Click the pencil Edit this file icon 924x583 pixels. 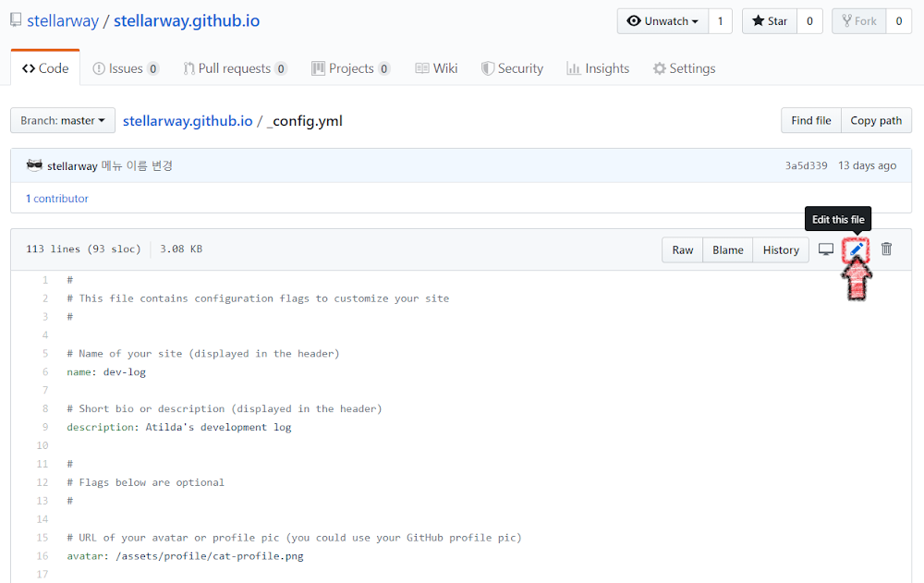point(857,249)
